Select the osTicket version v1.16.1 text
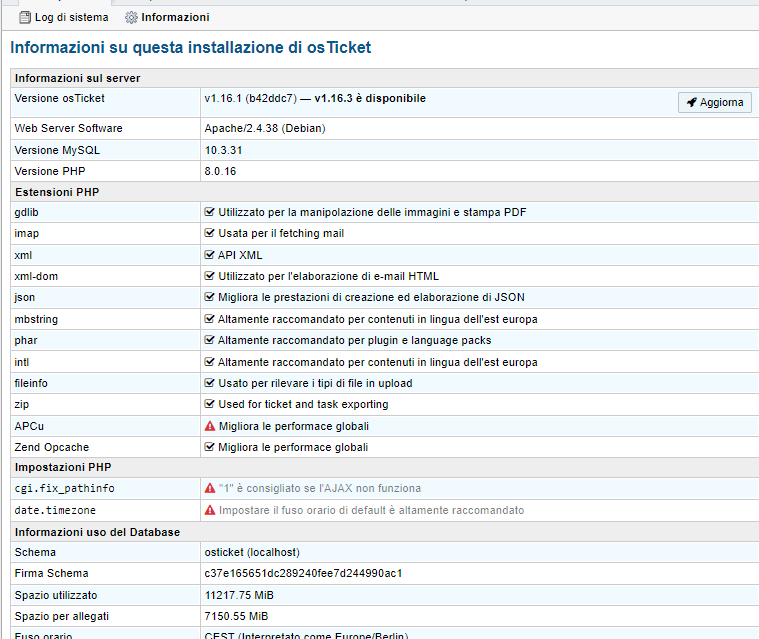 pos(250,98)
